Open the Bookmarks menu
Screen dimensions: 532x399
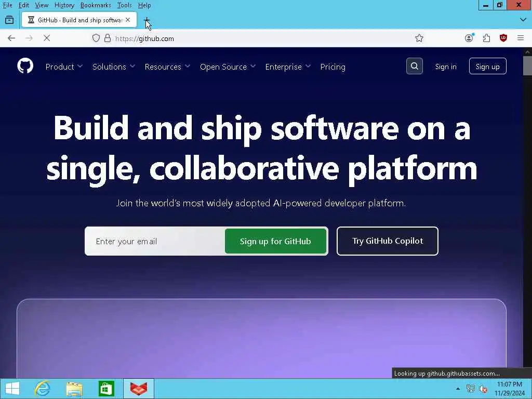pyautogui.click(x=96, y=5)
